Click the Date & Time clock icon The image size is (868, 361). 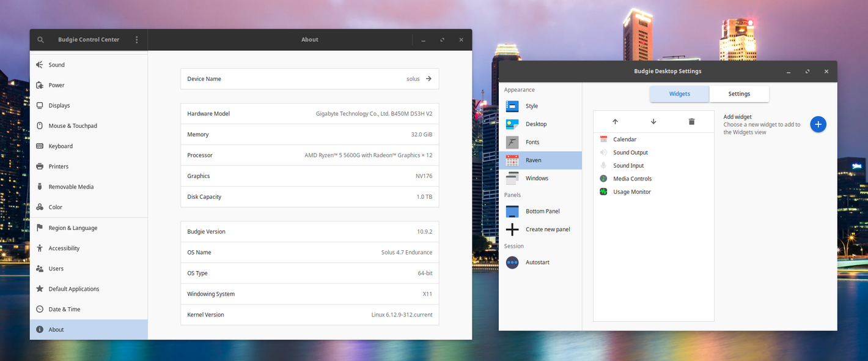[x=40, y=309]
